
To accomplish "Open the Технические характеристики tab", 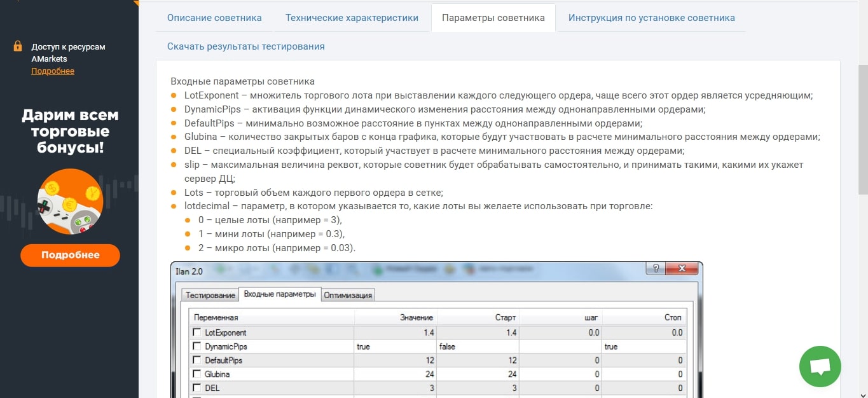I will [352, 18].
